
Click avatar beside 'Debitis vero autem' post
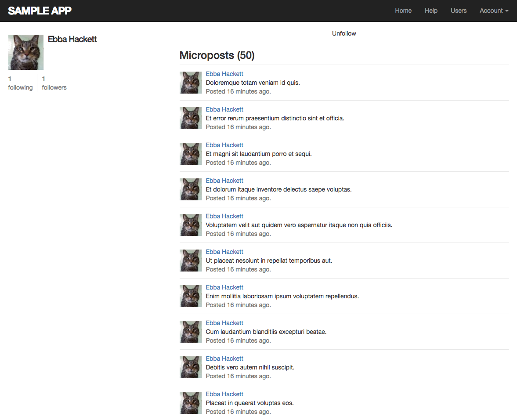(191, 367)
